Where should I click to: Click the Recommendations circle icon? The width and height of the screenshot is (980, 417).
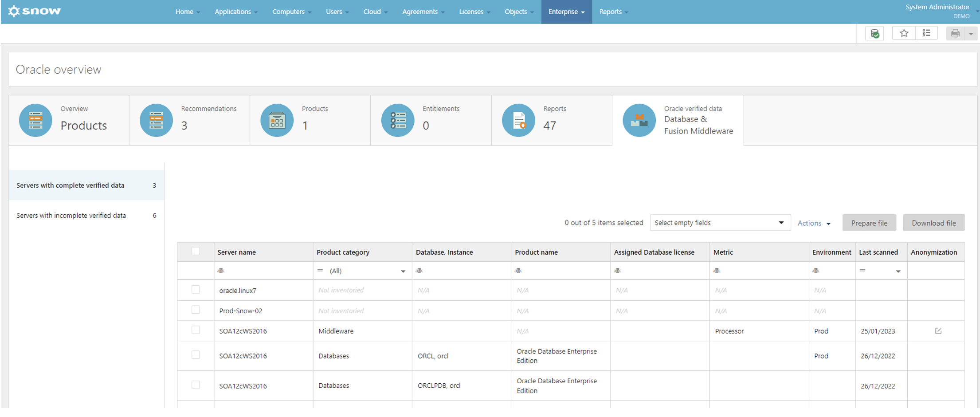pos(156,120)
